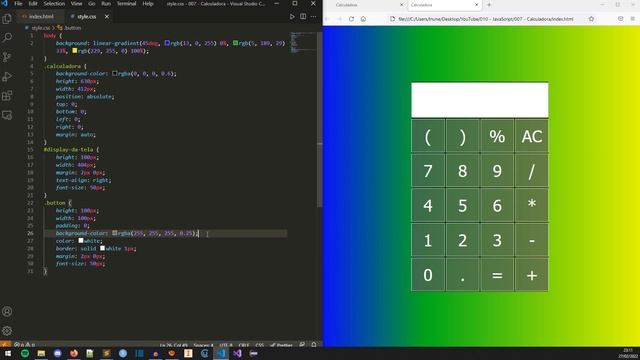Click the = button on the calculator
The height and width of the screenshot is (360, 640).
497,275
